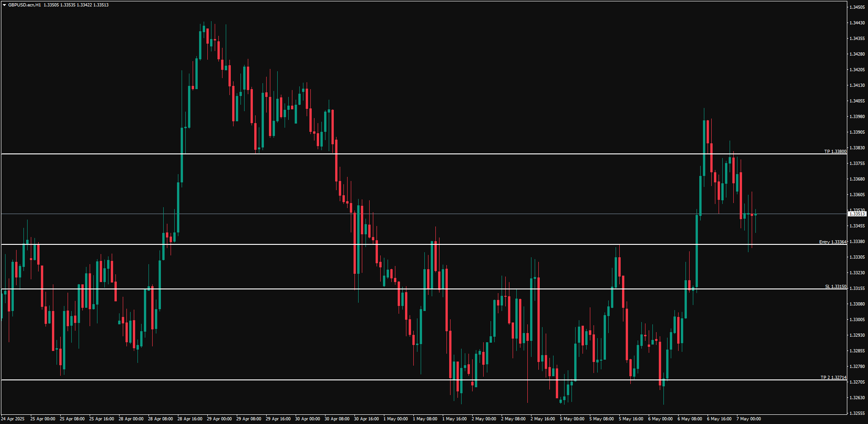Image resolution: width=868 pixels, height=424 pixels.
Task: Click the OHLC values in chart header
Action: 76,5
